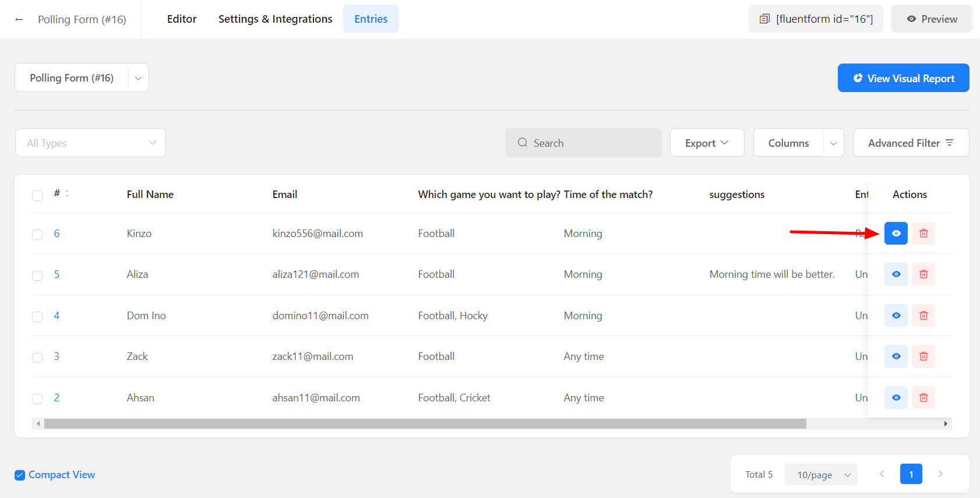Delete Ahsan's entry with trash icon
The height and width of the screenshot is (498, 980).
tap(923, 398)
